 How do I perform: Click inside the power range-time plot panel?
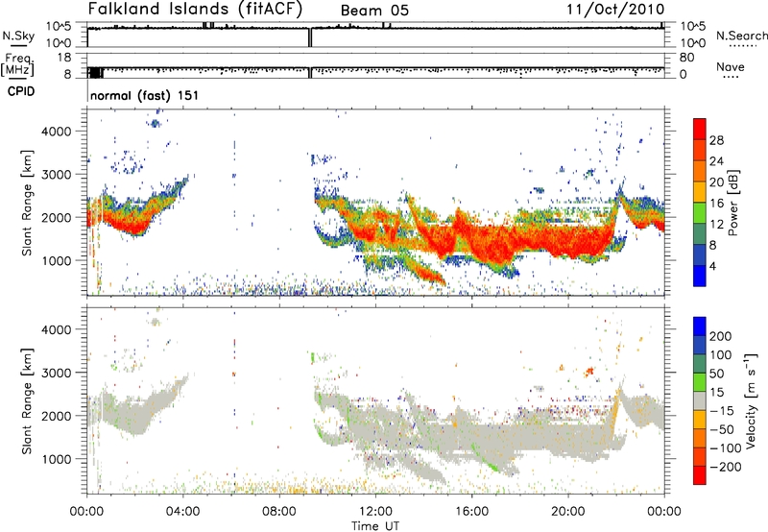pyautogui.click(x=376, y=203)
